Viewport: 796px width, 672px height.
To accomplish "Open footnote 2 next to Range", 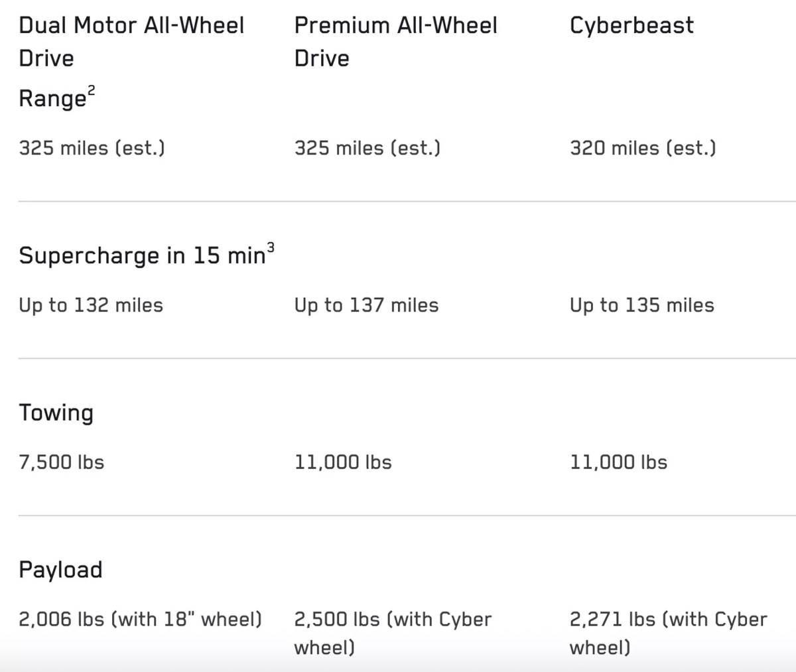I will [92, 90].
